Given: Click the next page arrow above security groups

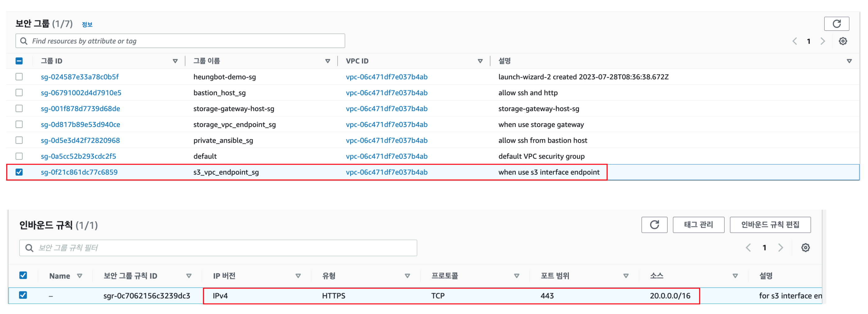Looking at the screenshot, I should (x=823, y=41).
